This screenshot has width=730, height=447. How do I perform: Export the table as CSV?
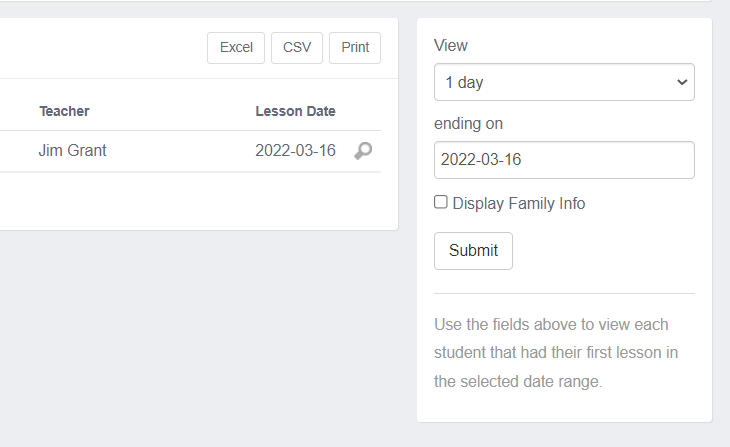[297, 48]
